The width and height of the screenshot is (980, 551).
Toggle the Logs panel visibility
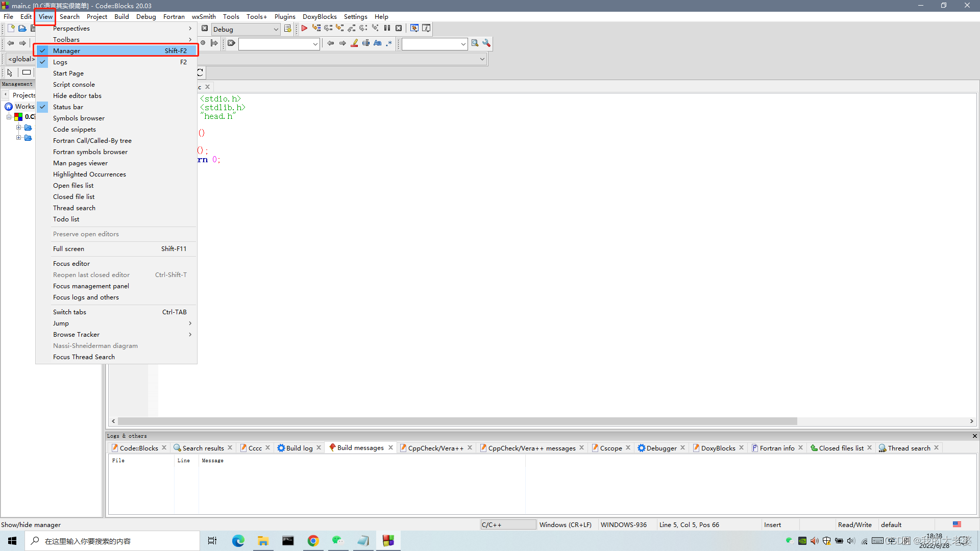pos(60,61)
